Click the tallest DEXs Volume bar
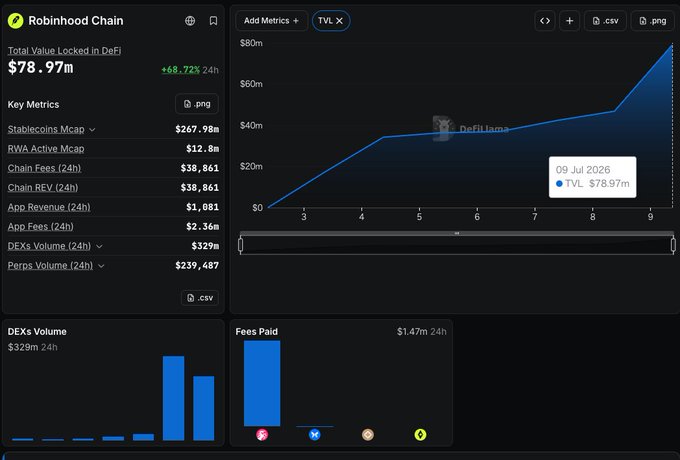Image resolution: width=680 pixels, height=460 pixels. pyautogui.click(x=173, y=398)
